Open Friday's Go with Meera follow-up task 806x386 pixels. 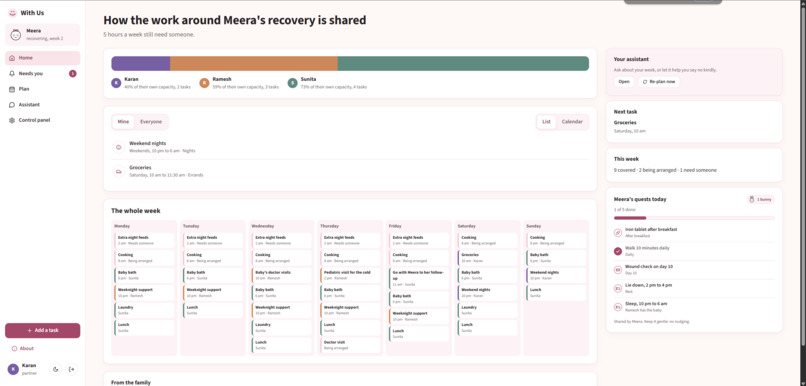click(419, 278)
